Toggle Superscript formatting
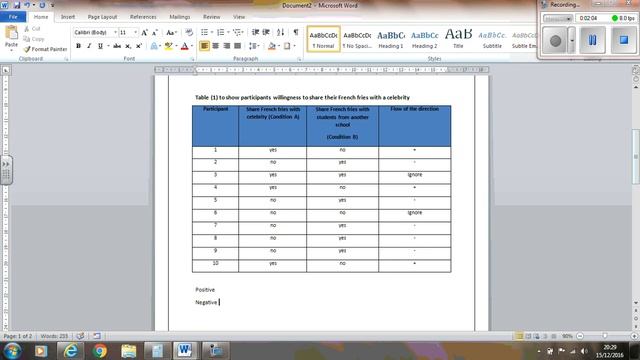 pyautogui.click(x=139, y=46)
